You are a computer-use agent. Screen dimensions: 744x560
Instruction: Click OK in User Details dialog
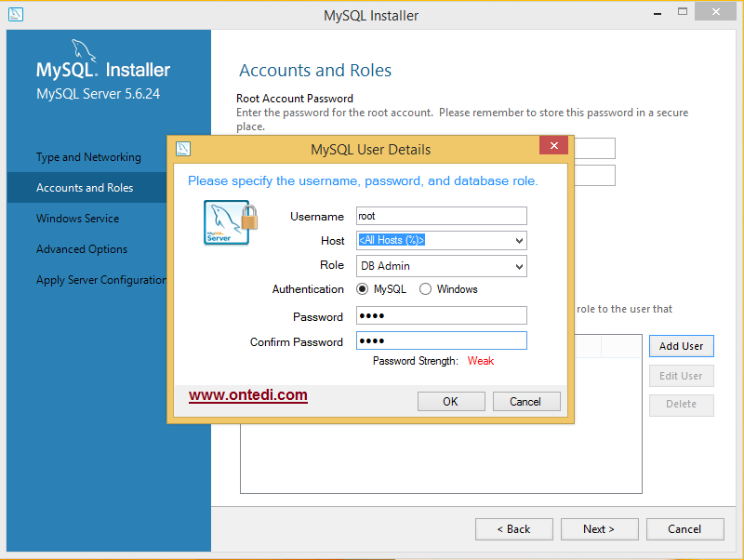[x=451, y=402]
